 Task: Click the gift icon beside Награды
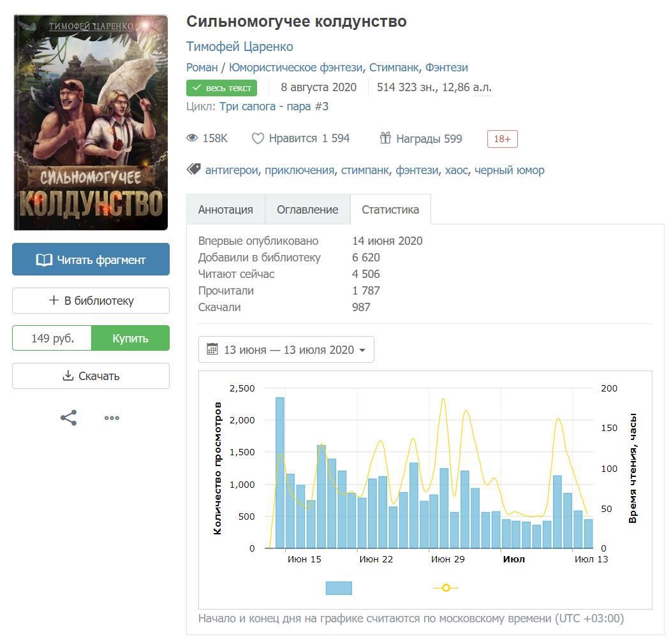pyautogui.click(x=385, y=138)
